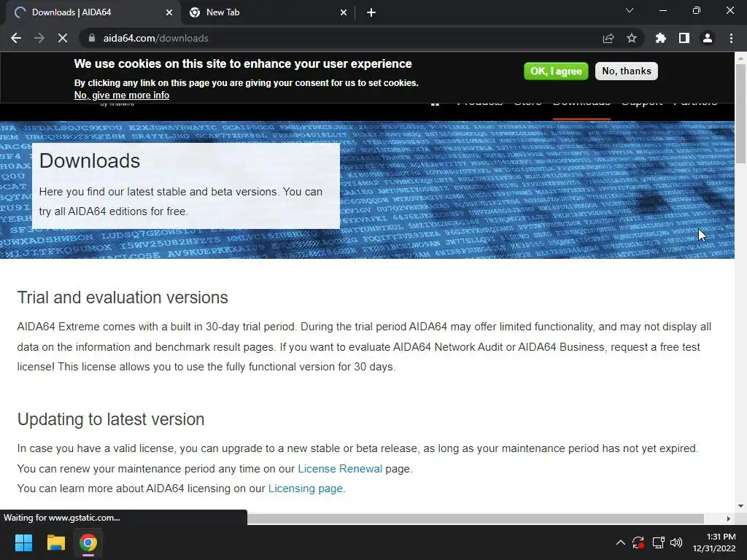Click the 'Downloads' page heading
This screenshot has width=747, height=560.
(90, 161)
